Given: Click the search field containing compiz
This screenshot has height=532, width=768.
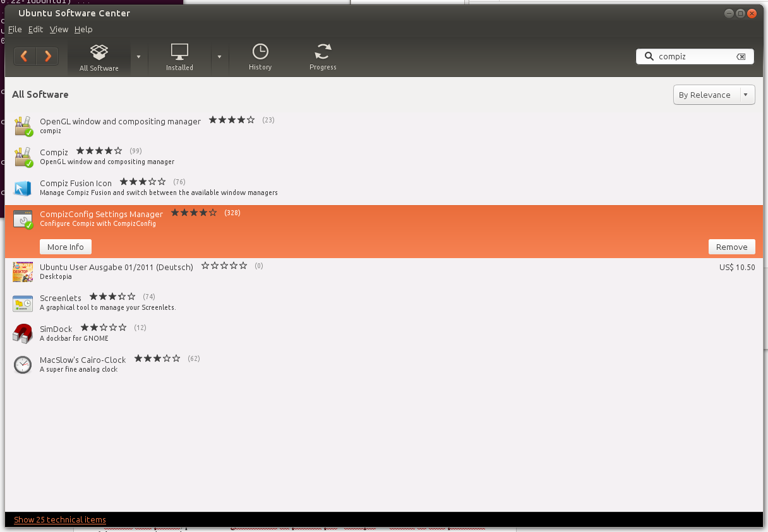Looking at the screenshot, I should pos(695,56).
